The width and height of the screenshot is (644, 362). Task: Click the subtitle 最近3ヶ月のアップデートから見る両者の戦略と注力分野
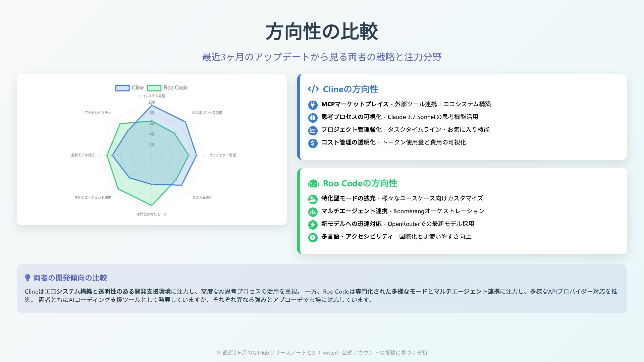click(322, 57)
